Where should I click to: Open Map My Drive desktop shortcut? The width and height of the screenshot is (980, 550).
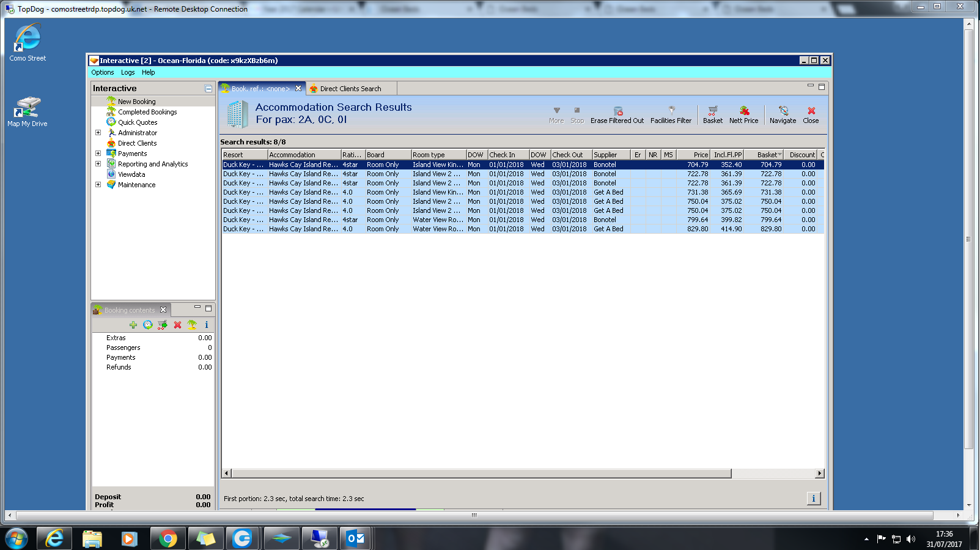(x=28, y=111)
